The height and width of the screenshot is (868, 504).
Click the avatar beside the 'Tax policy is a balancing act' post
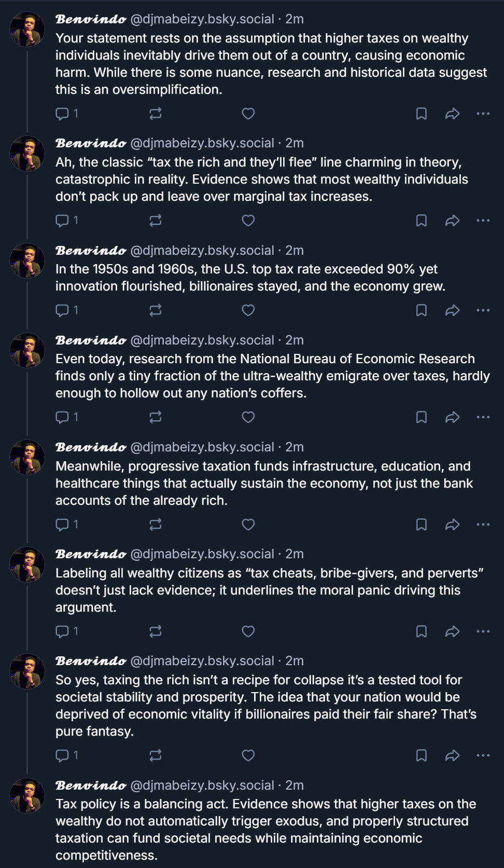pyautogui.click(x=27, y=795)
